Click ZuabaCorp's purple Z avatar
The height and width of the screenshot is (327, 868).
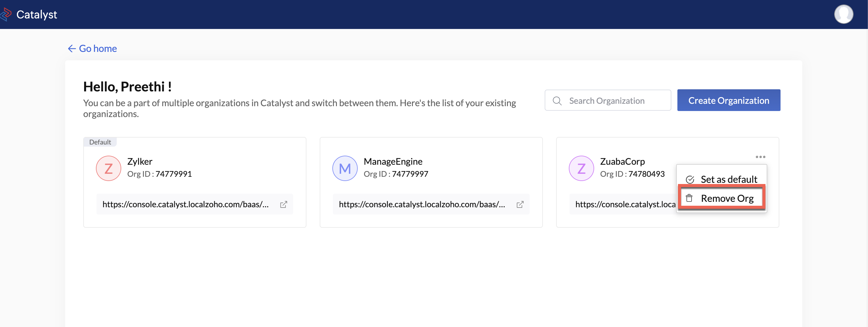click(x=581, y=168)
